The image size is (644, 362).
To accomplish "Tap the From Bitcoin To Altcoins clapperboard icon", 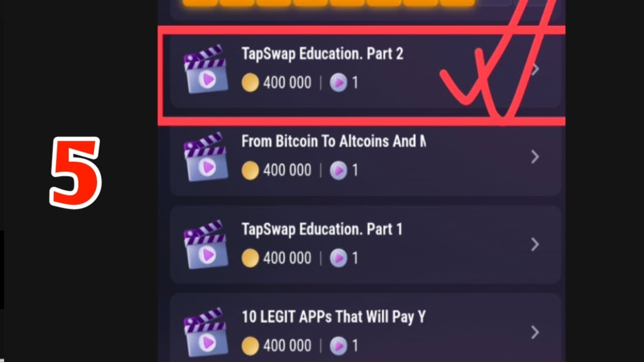I will click(x=205, y=156).
